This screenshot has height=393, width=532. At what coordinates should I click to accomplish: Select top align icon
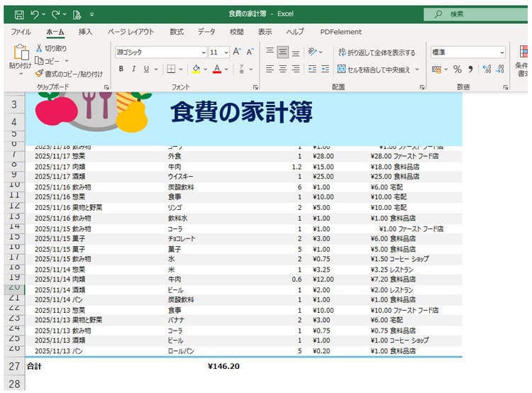click(270, 52)
